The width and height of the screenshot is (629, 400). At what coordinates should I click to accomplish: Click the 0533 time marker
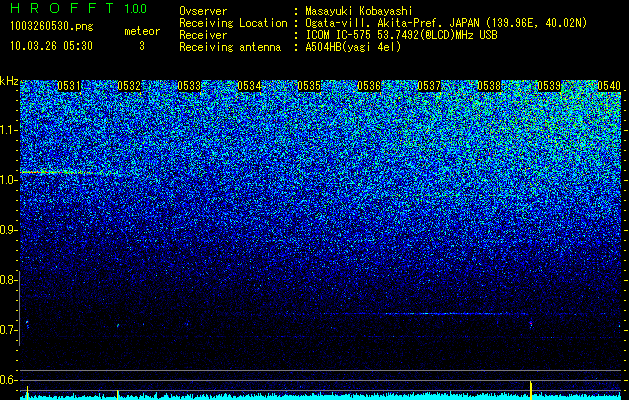click(189, 86)
